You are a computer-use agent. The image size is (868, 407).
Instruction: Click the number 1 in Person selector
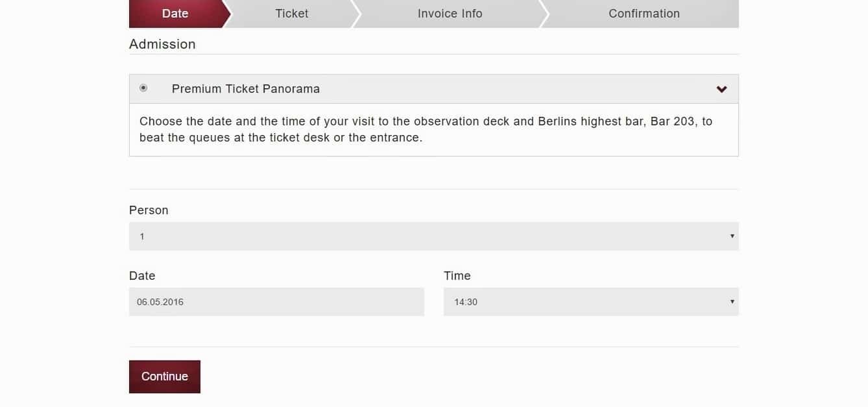pyautogui.click(x=142, y=237)
